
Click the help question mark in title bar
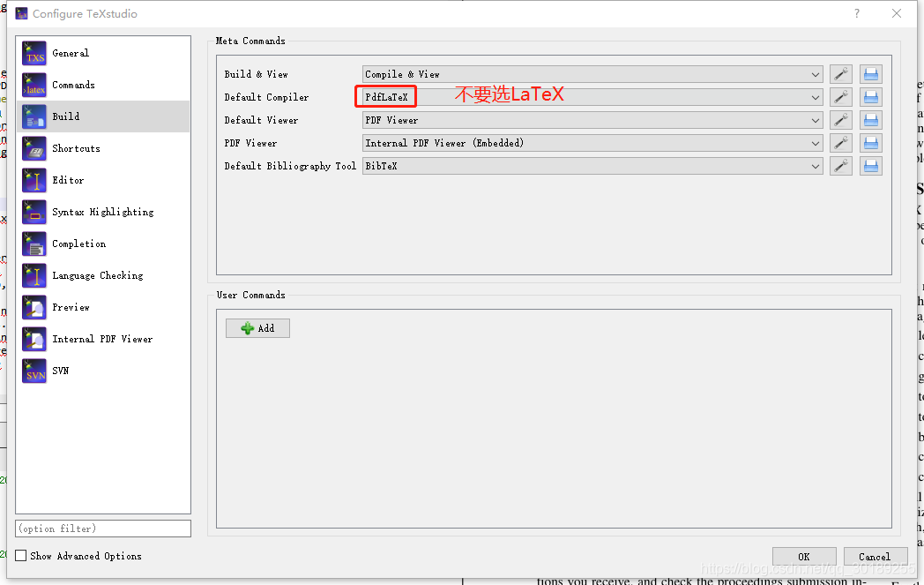(x=857, y=13)
